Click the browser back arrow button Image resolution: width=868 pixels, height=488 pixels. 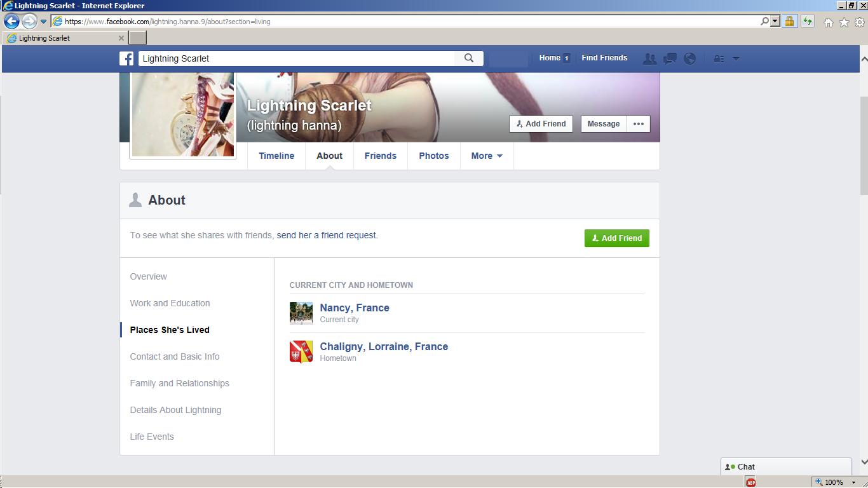pos(11,21)
